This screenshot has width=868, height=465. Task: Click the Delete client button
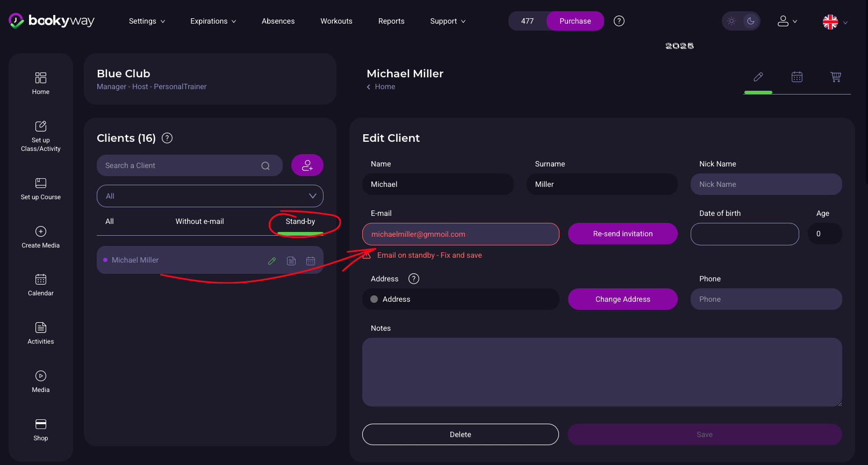tap(460, 434)
